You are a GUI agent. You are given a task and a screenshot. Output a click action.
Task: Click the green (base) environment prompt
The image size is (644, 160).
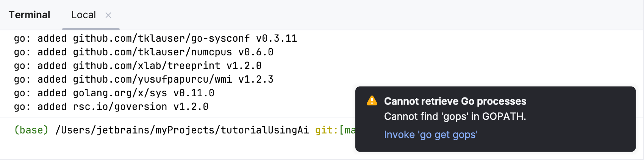31,130
